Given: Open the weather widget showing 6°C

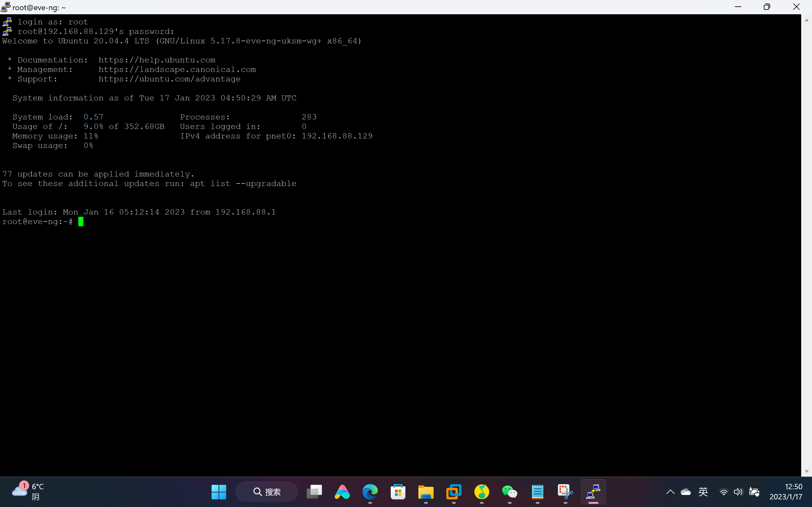Looking at the screenshot, I should tap(29, 492).
